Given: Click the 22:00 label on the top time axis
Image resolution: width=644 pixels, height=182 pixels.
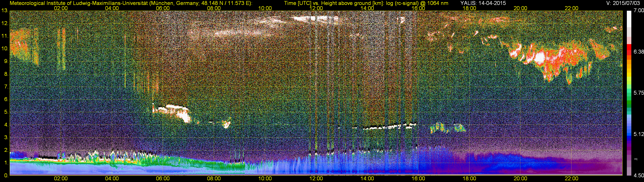Looking at the screenshot, I should click(x=571, y=8).
